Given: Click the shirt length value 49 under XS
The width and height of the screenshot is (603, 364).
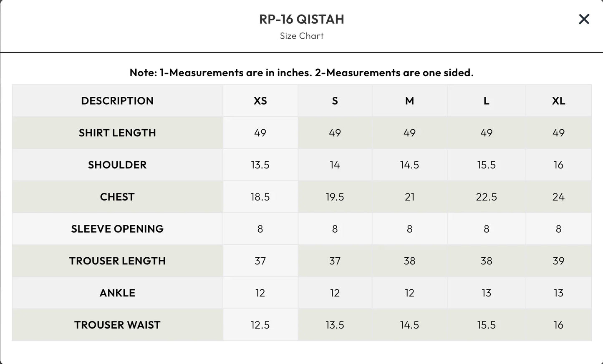Looking at the screenshot, I should [x=260, y=133].
